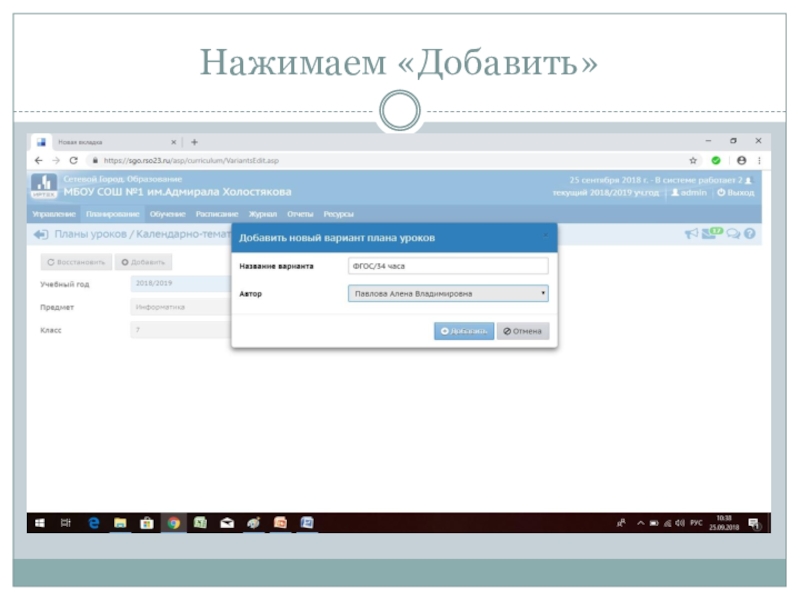Image resolution: width=800 pixels, height=600 pixels.
Task: Click into the Название варианта text field
Action: 448,266
